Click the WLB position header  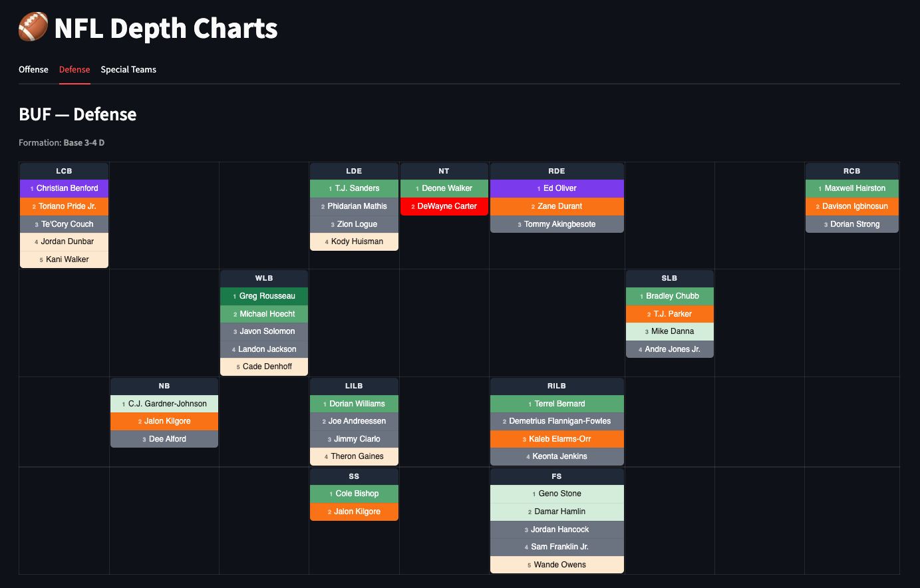(x=264, y=278)
